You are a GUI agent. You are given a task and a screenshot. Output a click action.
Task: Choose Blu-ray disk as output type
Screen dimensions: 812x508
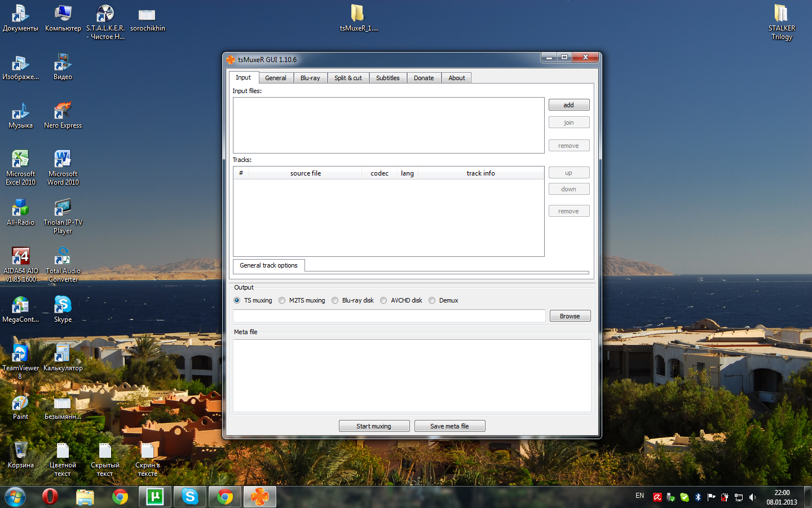coord(352,300)
